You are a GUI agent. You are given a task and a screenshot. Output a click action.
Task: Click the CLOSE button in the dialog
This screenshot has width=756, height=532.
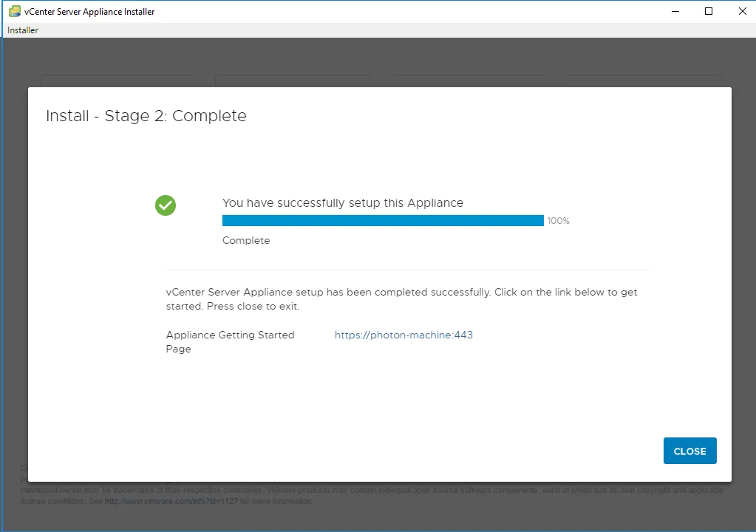pyautogui.click(x=690, y=451)
